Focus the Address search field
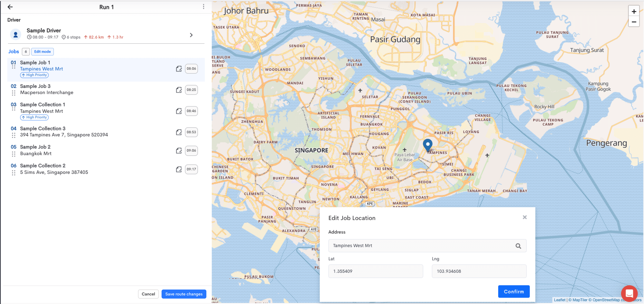Screen dimensions: 644x304 click(427, 246)
